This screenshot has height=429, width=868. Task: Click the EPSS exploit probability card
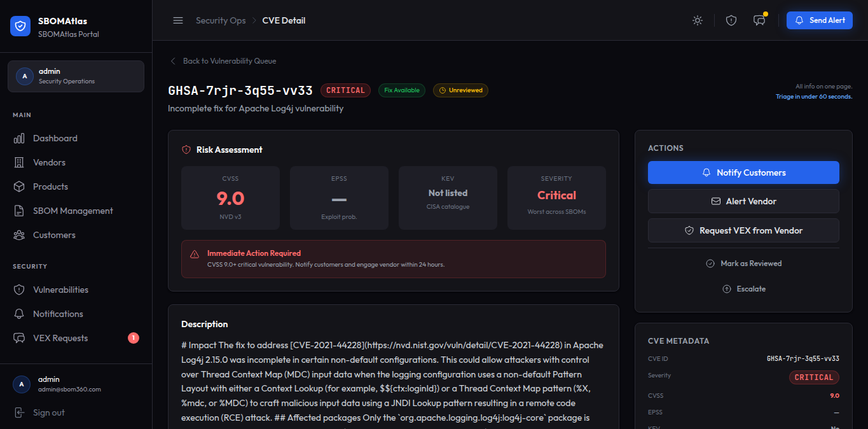[339, 198]
